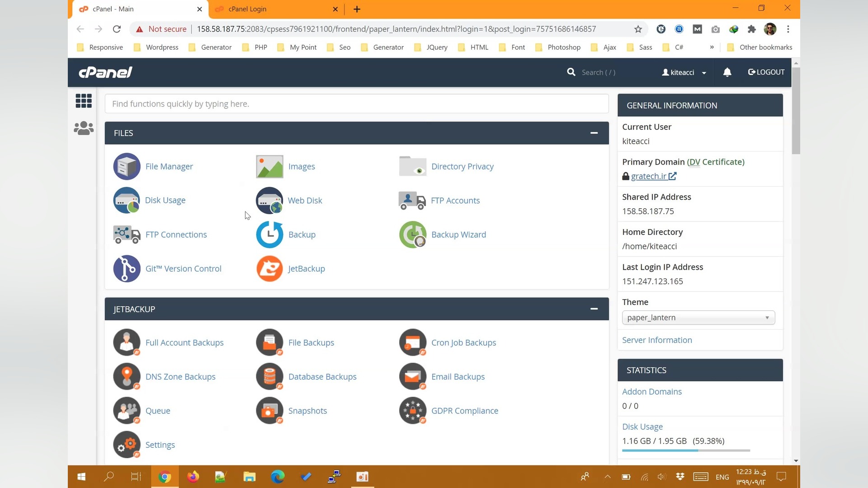
Task: Click the browser address bar URL
Action: click(x=396, y=29)
